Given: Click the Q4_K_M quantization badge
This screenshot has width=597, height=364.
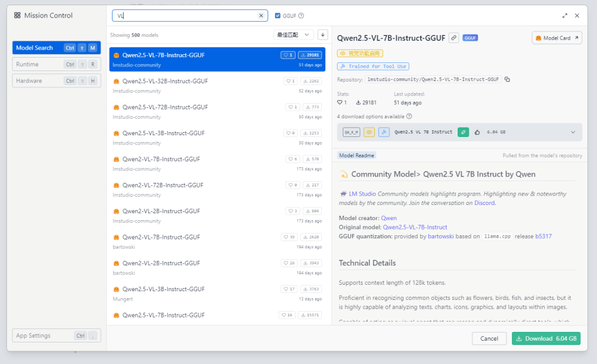Looking at the screenshot, I should pyautogui.click(x=351, y=132).
